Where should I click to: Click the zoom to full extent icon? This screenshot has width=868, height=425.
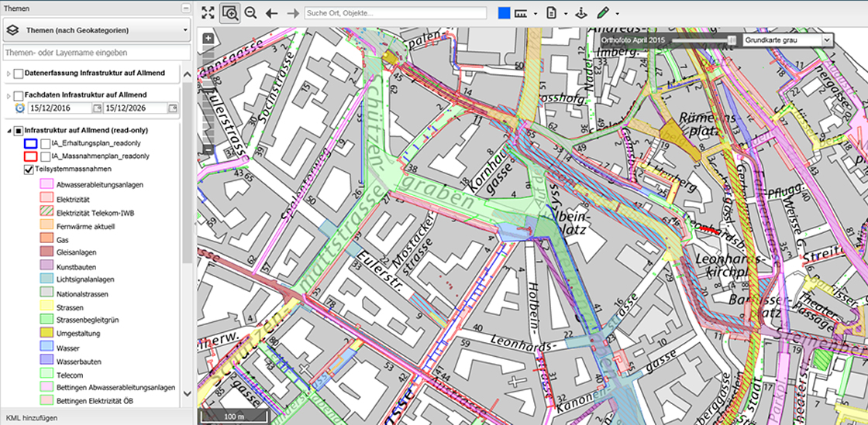207,12
